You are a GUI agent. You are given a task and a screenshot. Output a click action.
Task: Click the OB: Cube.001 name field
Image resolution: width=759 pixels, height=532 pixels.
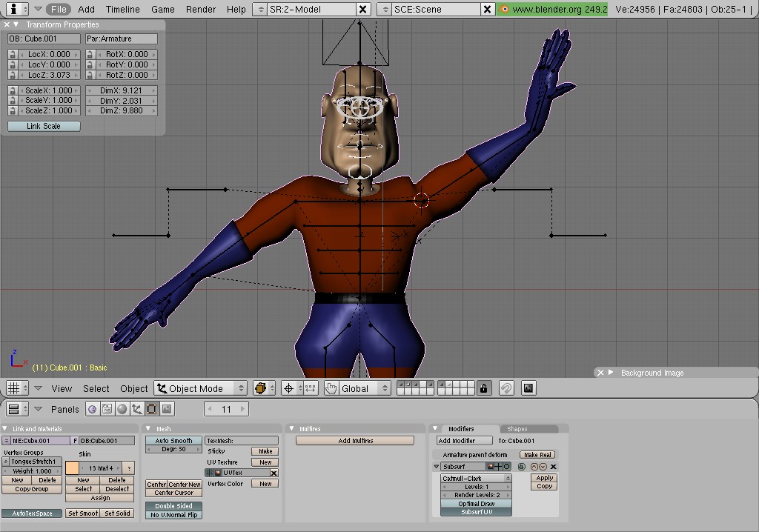[44, 39]
